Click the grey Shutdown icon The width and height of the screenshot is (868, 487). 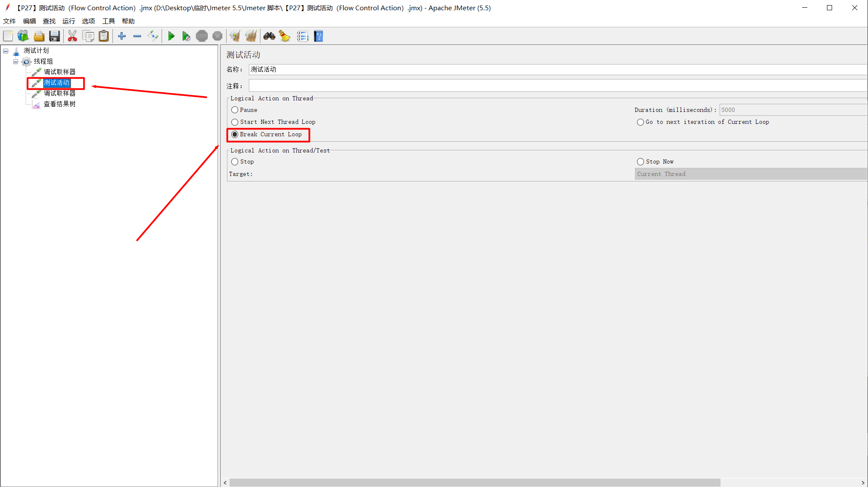(217, 36)
